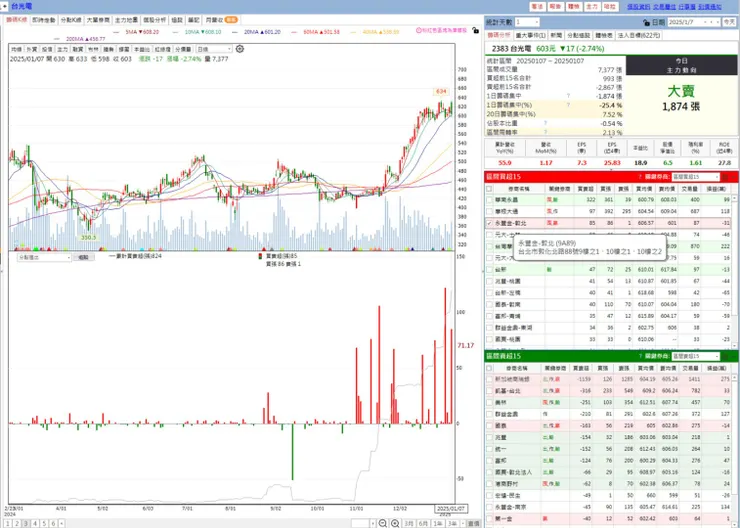Switch to 即時走勢 tab
This screenshot has width=740, height=528.
click(x=44, y=20)
